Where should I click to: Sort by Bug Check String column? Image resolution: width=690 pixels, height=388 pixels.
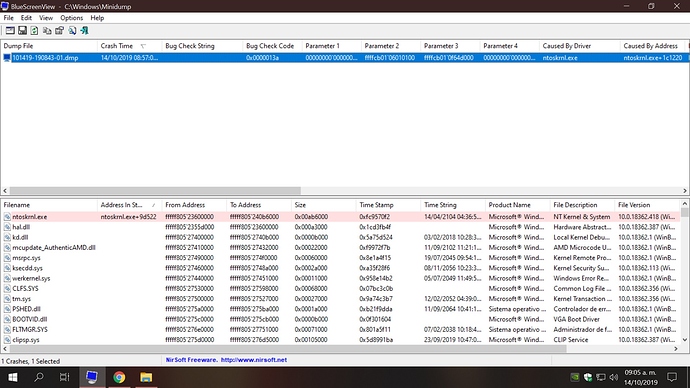[202, 46]
